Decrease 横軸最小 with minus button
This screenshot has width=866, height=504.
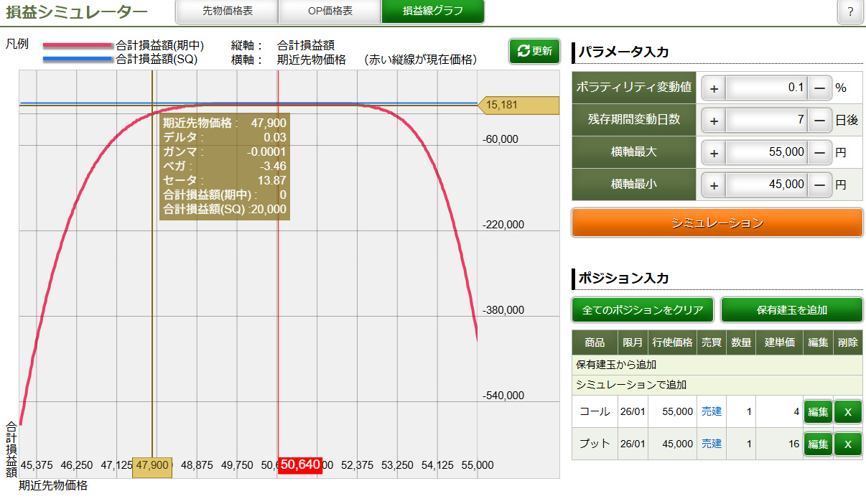pos(819,185)
